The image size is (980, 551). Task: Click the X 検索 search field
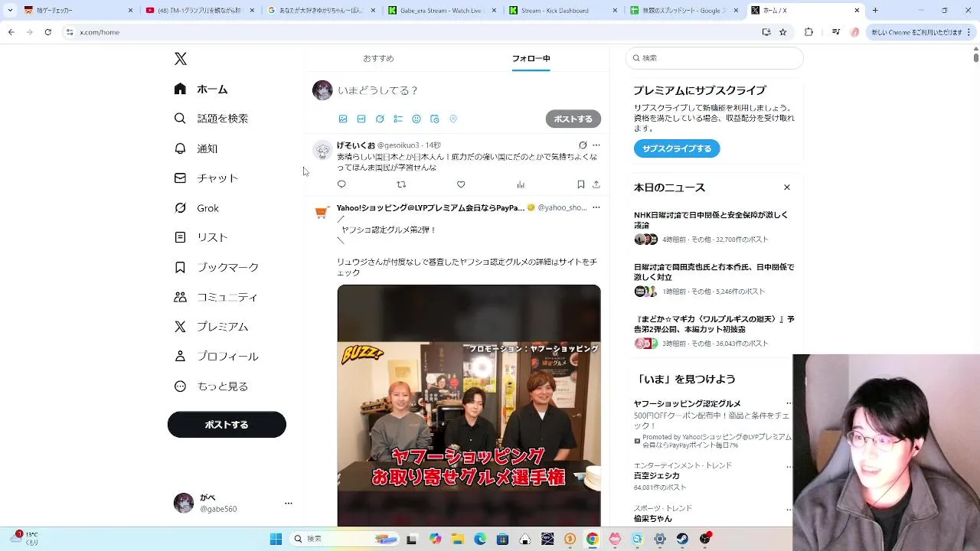[x=714, y=58]
